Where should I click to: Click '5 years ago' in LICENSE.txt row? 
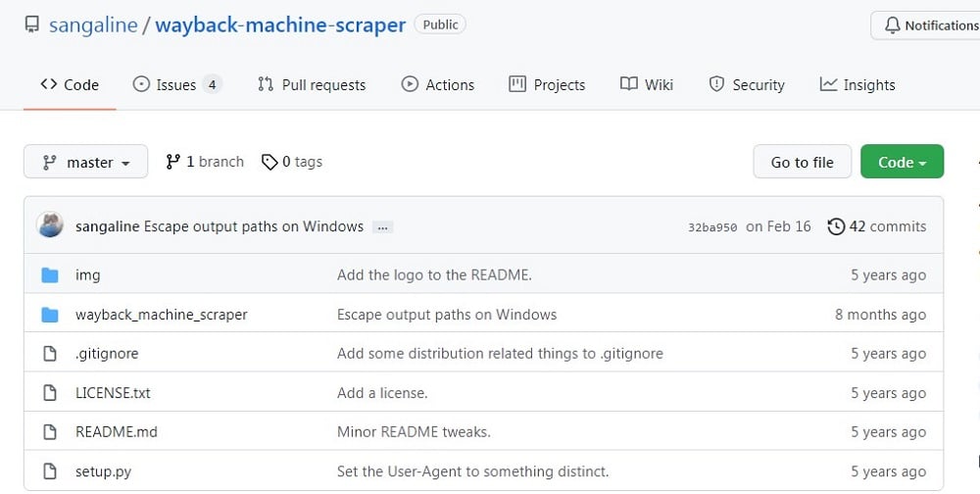click(x=888, y=393)
